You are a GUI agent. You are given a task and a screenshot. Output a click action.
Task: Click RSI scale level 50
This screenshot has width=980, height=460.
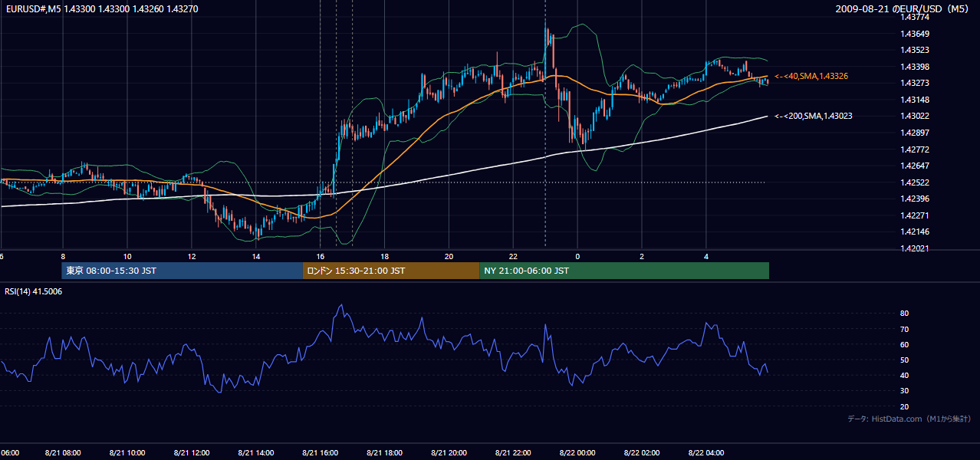(x=905, y=360)
